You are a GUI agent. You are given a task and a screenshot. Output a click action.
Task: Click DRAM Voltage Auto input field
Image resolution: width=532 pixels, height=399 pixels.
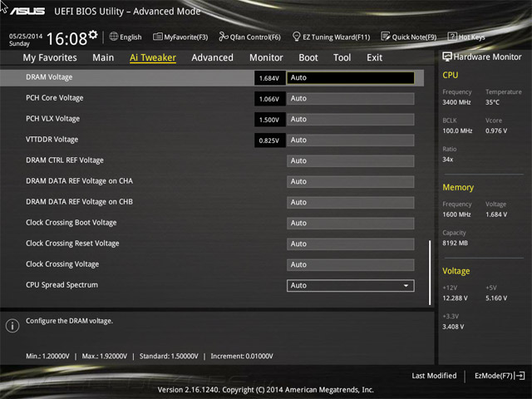coord(351,77)
